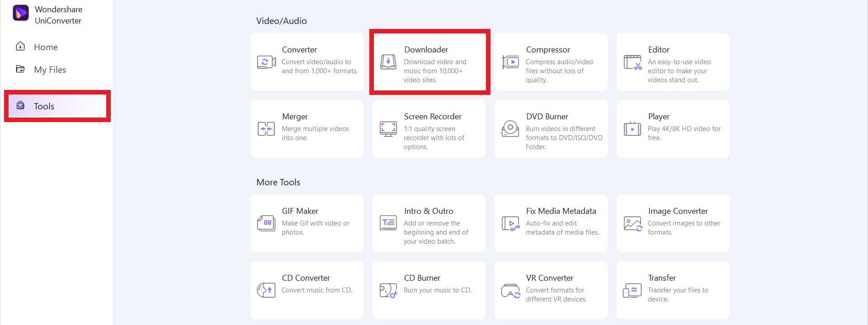Click the CD Burner icon

click(388, 290)
